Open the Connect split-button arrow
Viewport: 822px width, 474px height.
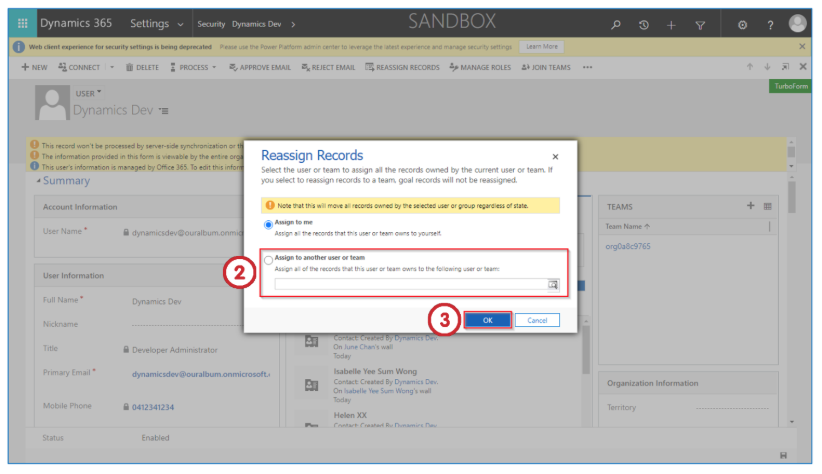(112, 67)
